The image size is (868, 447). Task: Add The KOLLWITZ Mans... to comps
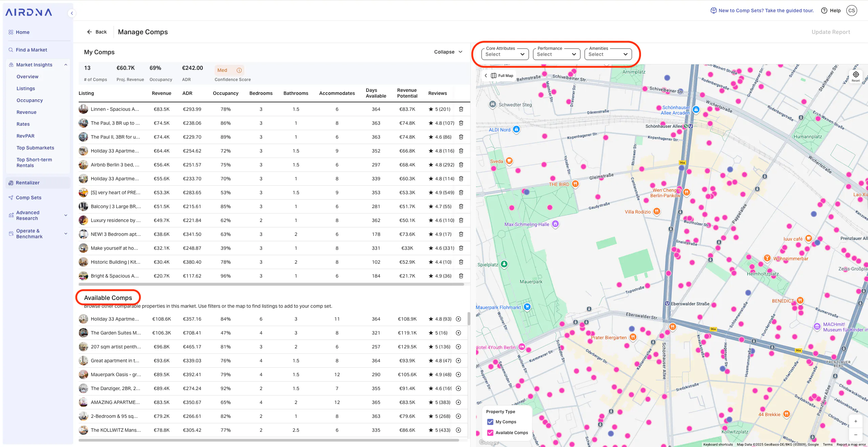tap(458, 430)
